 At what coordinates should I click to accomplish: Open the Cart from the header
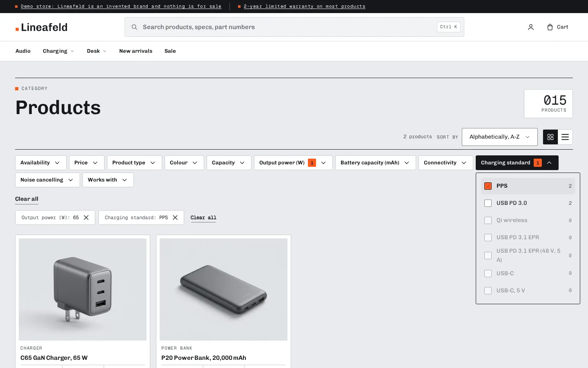tap(557, 27)
